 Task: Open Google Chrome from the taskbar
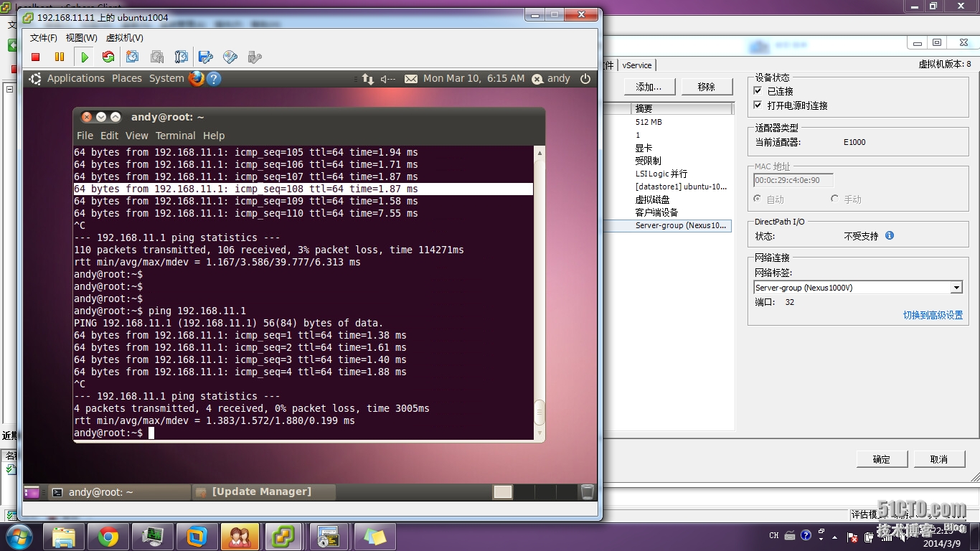tap(108, 537)
